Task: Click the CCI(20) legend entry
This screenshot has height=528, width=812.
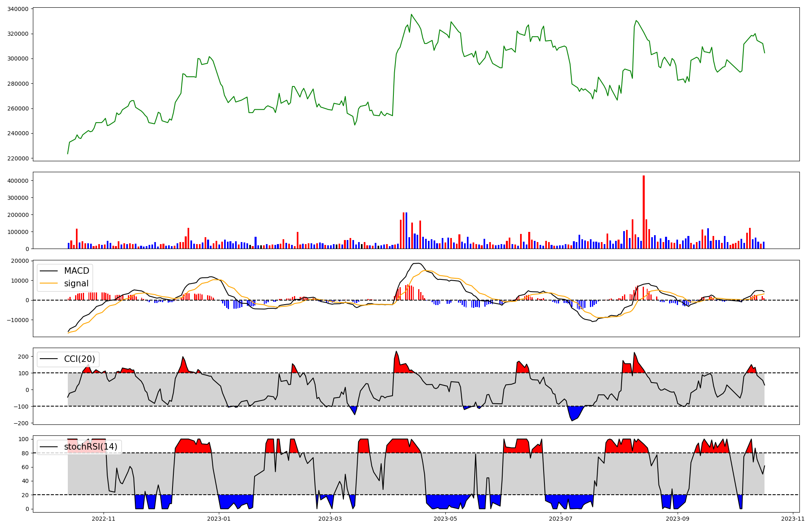Action: 80,359
